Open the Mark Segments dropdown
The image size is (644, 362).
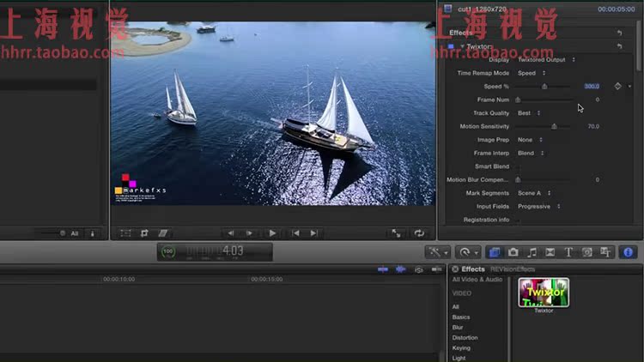point(534,193)
